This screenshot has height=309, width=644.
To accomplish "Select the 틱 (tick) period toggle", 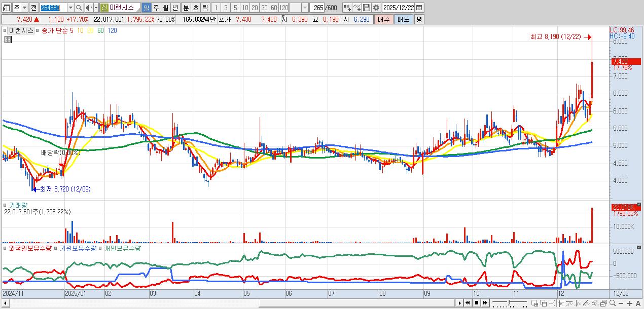I will coord(204,8).
